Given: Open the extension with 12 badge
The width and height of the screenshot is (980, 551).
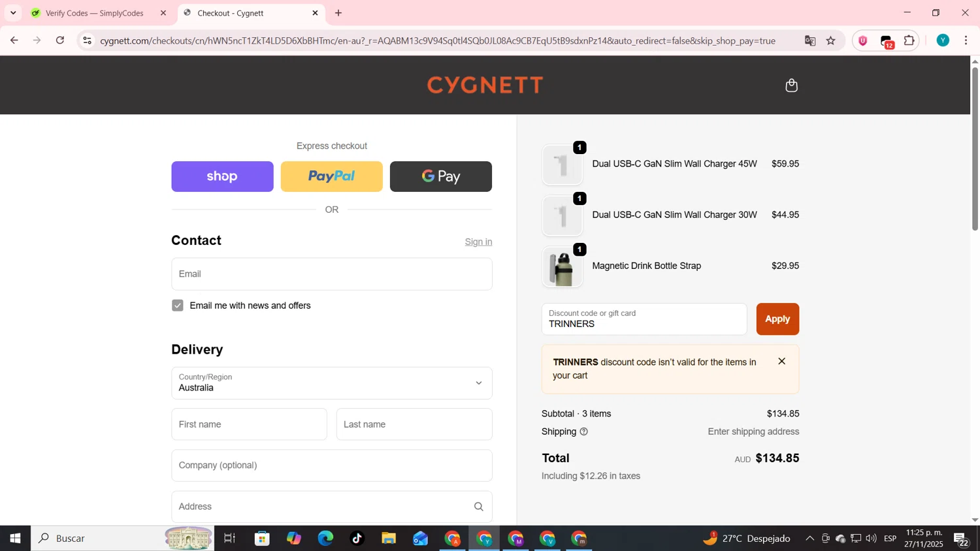Looking at the screenshot, I should (x=887, y=41).
